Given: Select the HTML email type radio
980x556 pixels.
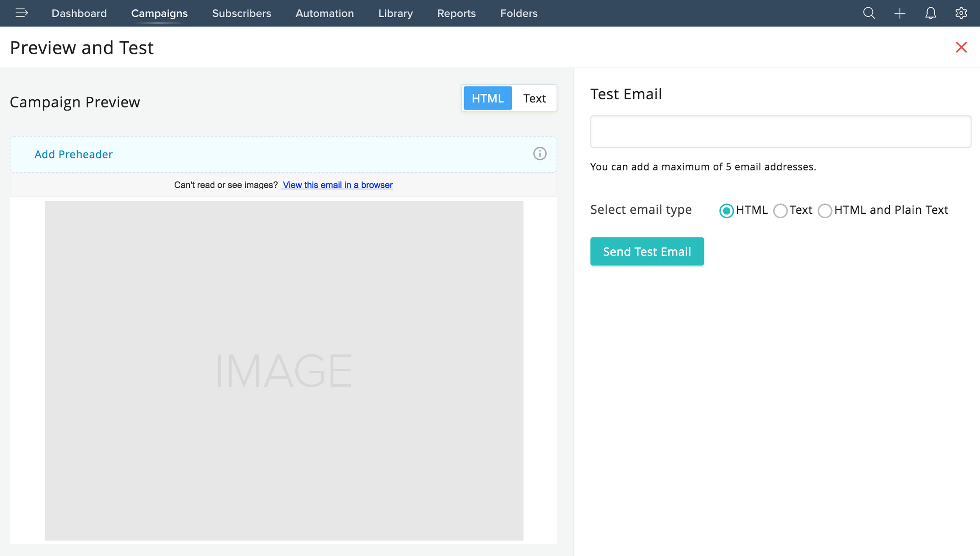Looking at the screenshot, I should [726, 210].
